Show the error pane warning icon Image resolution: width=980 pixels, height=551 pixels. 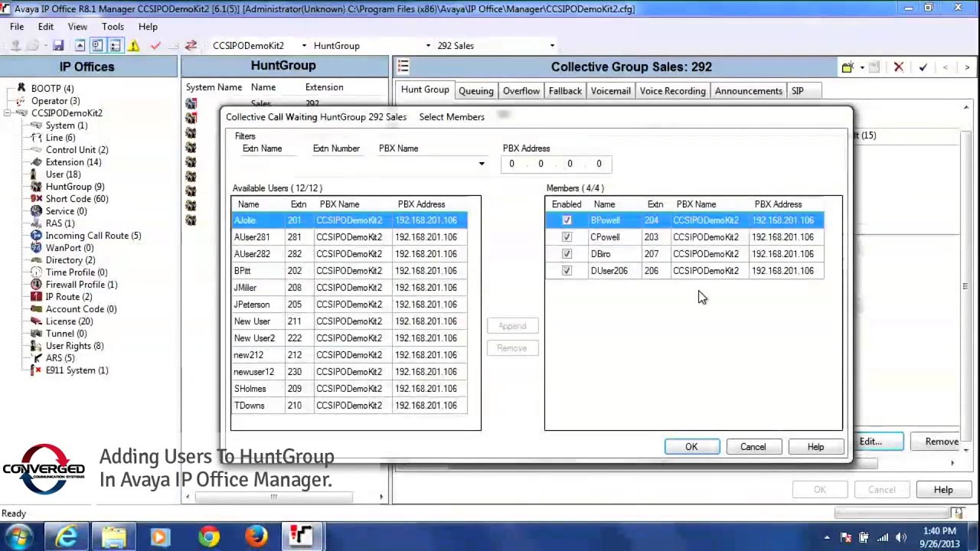click(134, 46)
